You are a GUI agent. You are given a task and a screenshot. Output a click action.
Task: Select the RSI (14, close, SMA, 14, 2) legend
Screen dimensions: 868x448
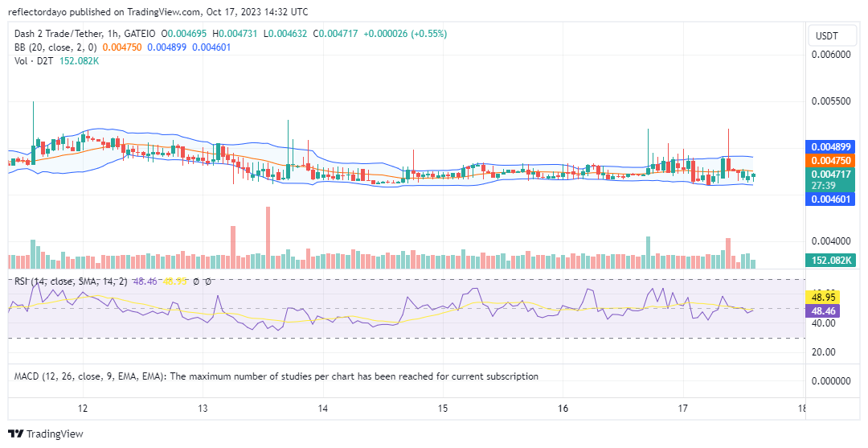[70, 282]
